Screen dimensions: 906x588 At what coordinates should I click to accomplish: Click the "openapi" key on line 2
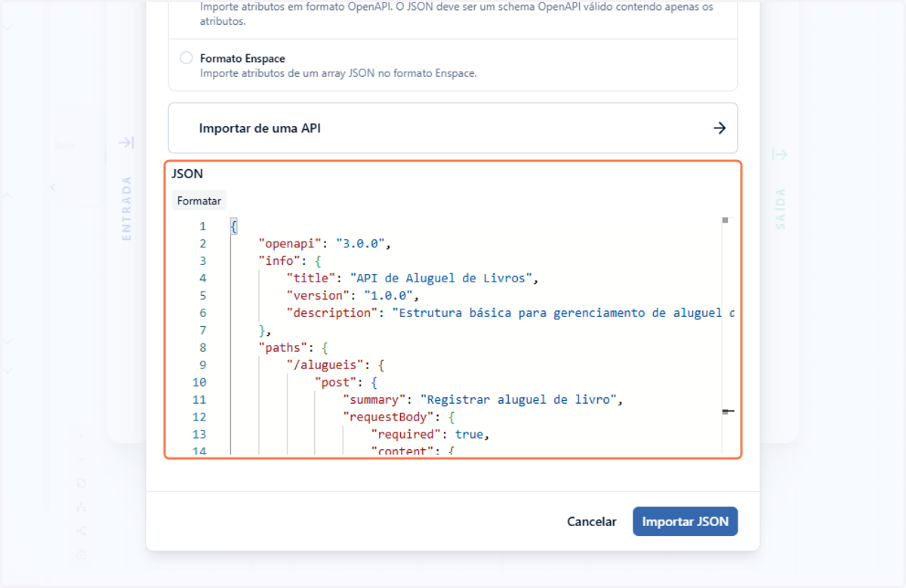coord(291,244)
